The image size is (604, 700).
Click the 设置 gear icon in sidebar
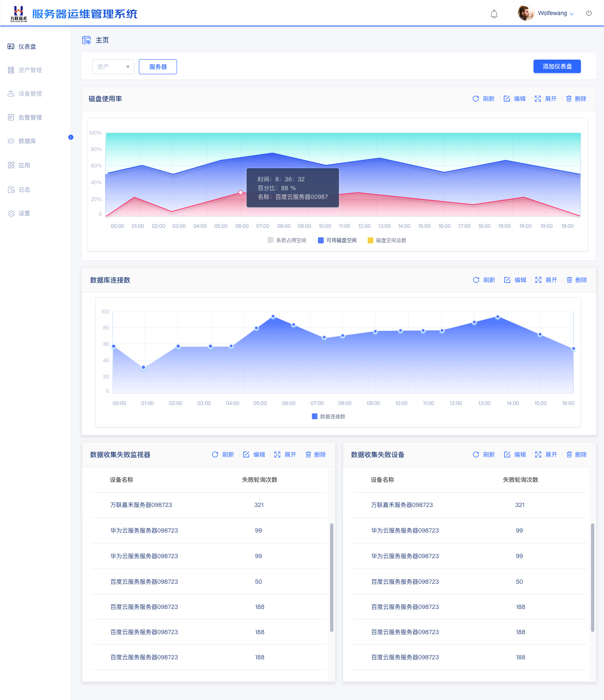tap(11, 214)
